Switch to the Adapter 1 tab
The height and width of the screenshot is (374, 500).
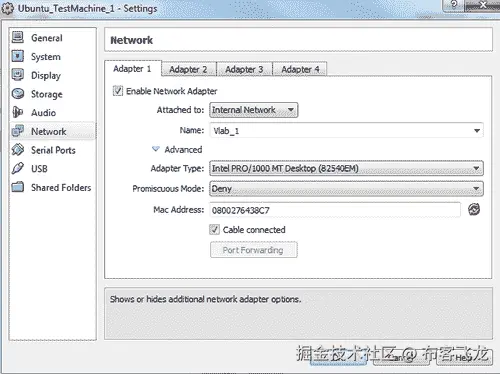tap(133, 69)
